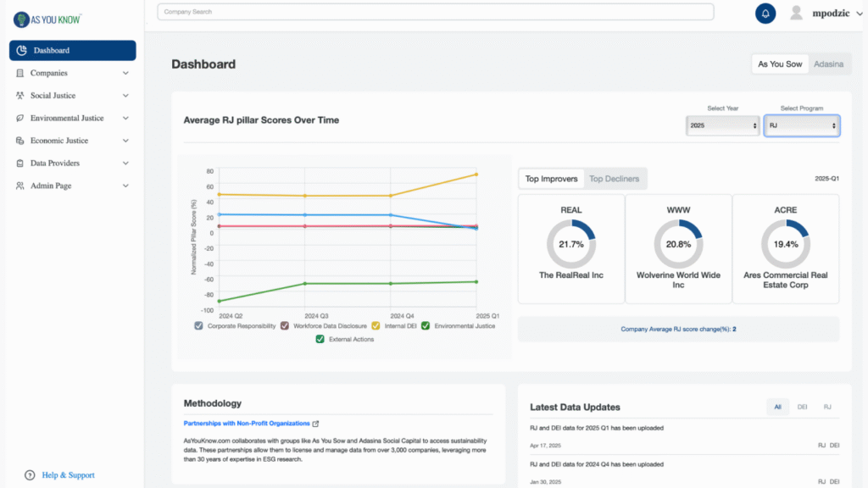Filter latest data updates by RJ

(x=827, y=408)
